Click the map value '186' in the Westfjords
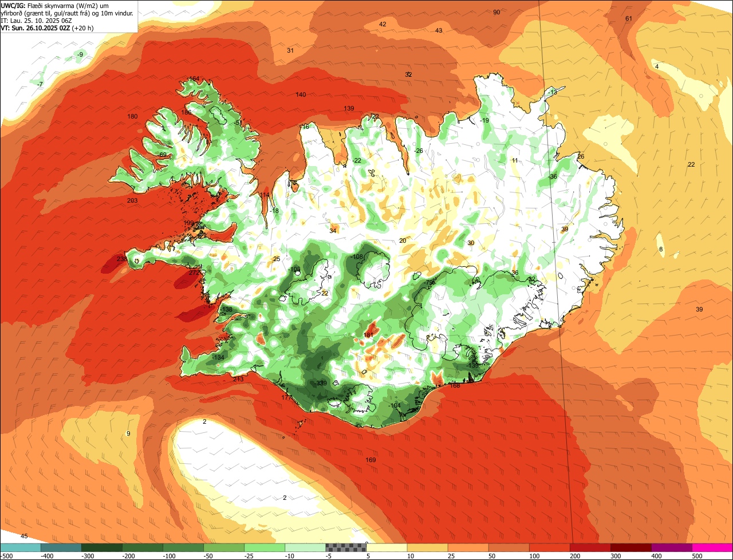The height and width of the screenshot is (560, 733). coord(187,112)
